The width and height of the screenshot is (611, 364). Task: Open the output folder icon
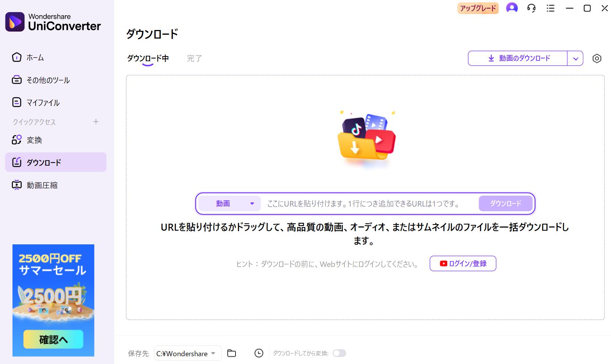pyautogui.click(x=232, y=353)
